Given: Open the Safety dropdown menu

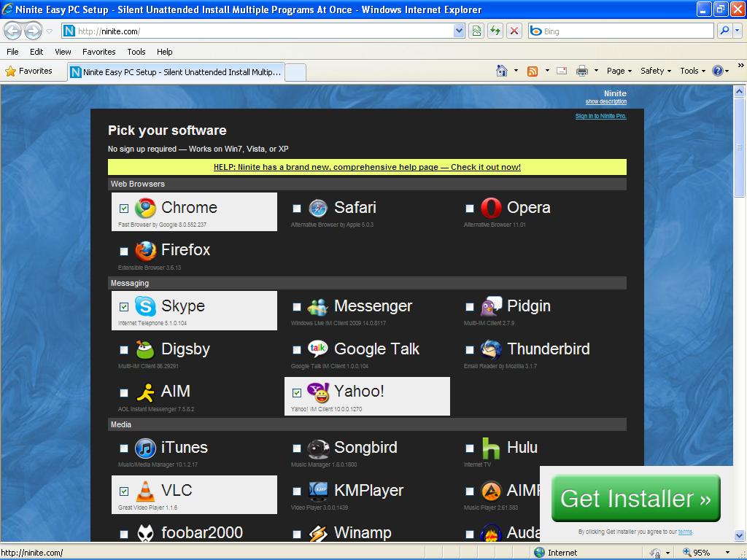Looking at the screenshot, I should pos(656,71).
